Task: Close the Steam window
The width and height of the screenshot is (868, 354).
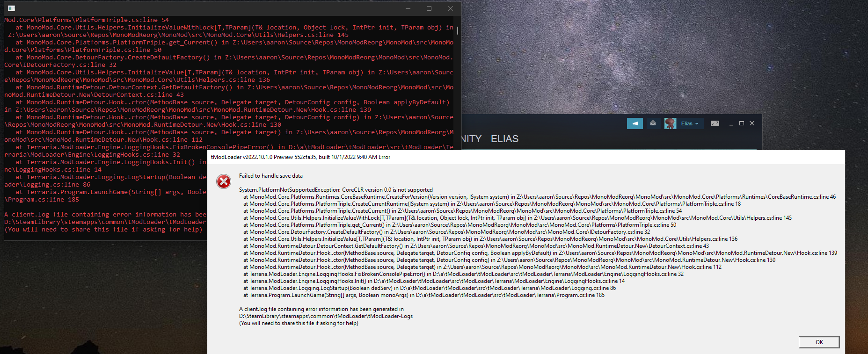Action: click(752, 123)
